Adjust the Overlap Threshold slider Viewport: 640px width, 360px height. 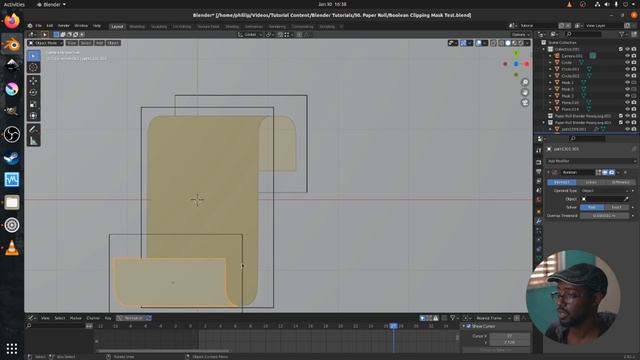[x=604, y=216]
